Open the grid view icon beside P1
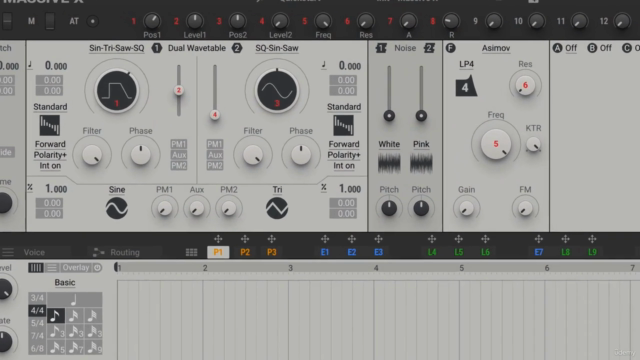640x360 pixels. [x=191, y=252]
